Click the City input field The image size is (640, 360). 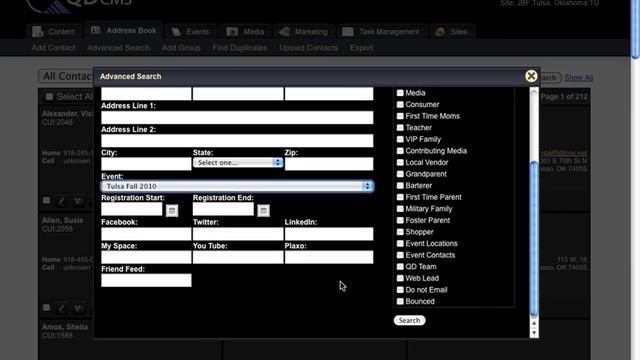point(146,164)
